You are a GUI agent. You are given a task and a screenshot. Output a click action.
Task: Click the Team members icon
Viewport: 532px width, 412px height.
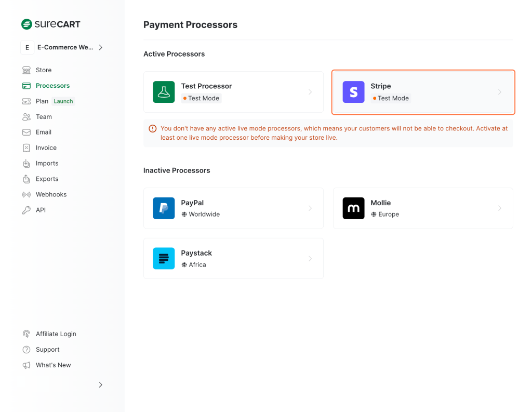[26, 116]
